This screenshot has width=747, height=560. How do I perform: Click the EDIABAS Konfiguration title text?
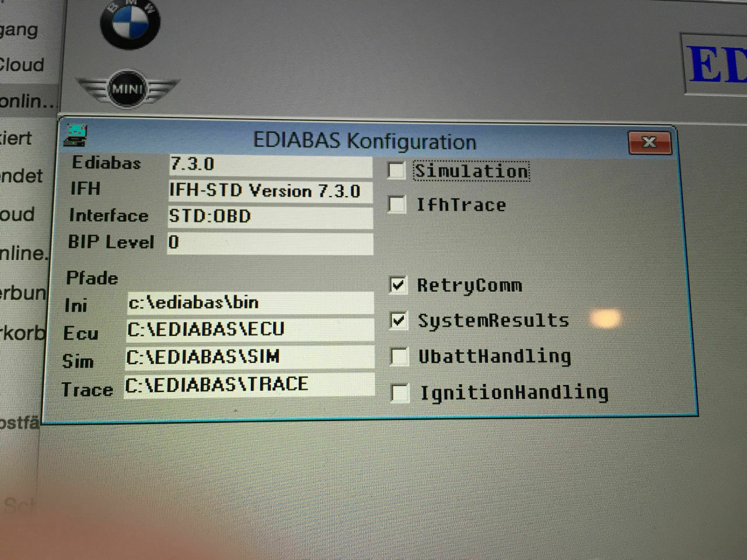(x=365, y=142)
